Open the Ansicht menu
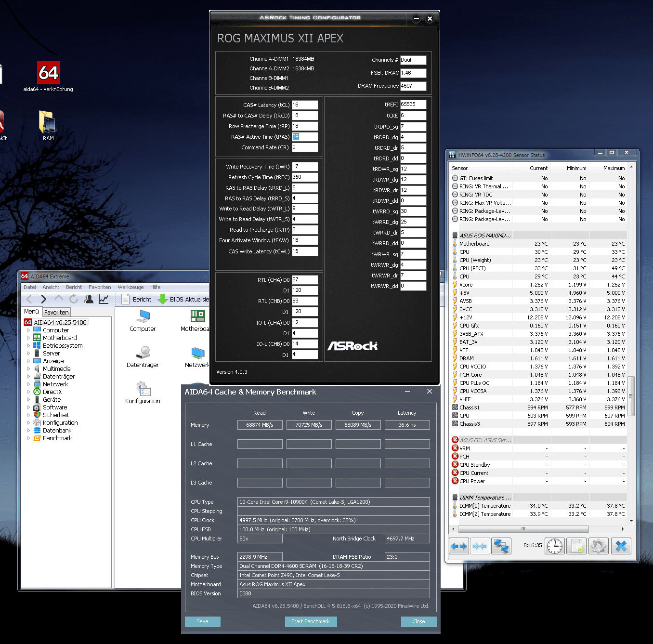The width and height of the screenshot is (653, 644). point(51,287)
